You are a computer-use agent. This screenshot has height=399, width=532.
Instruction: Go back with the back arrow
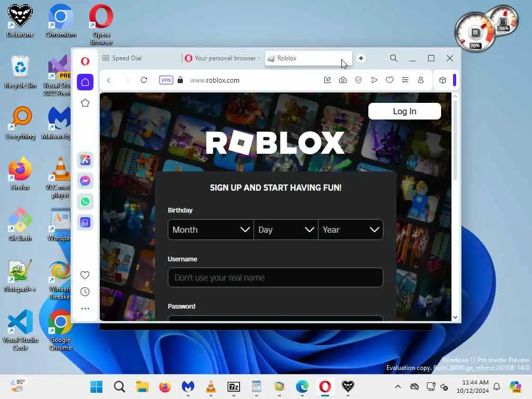109,81
